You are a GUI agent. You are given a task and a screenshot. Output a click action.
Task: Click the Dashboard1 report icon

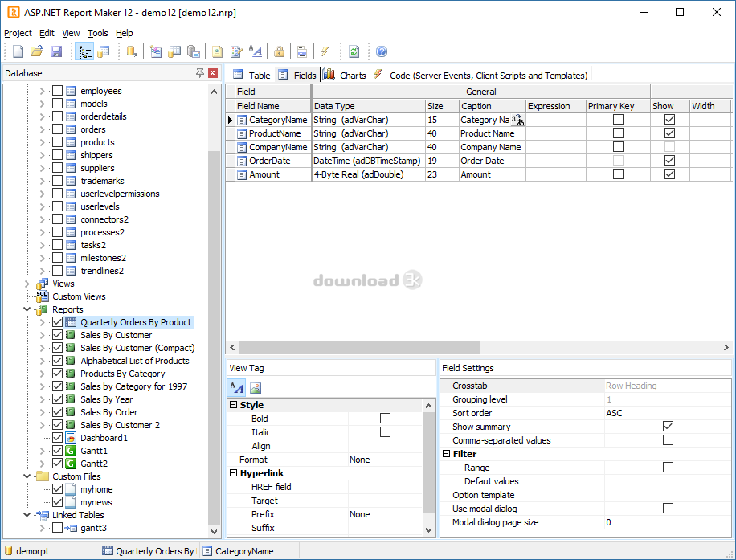pyautogui.click(x=71, y=438)
